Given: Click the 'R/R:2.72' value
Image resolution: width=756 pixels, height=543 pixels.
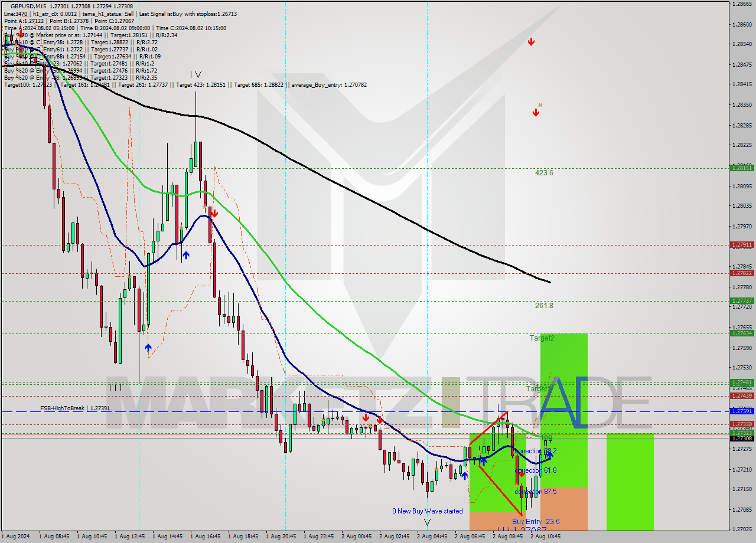Looking at the screenshot, I should (148, 42).
